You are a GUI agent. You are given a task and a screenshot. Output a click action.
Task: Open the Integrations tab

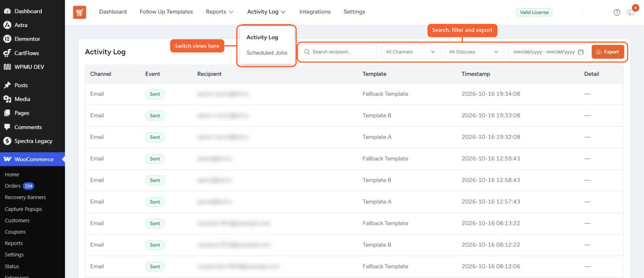point(315,12)
